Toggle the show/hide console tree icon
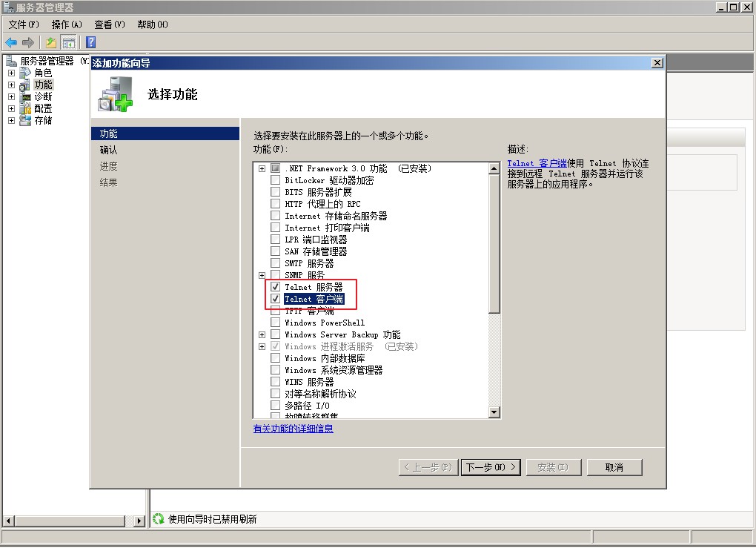 (68, 42)
